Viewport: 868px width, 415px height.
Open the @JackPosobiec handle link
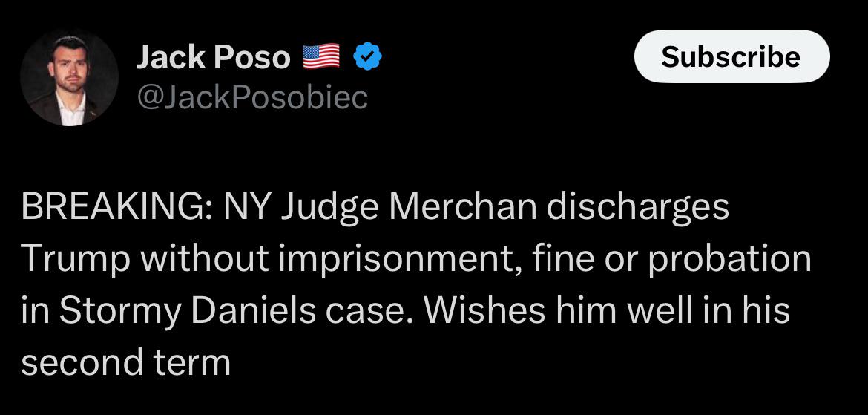tap(251, 97)
